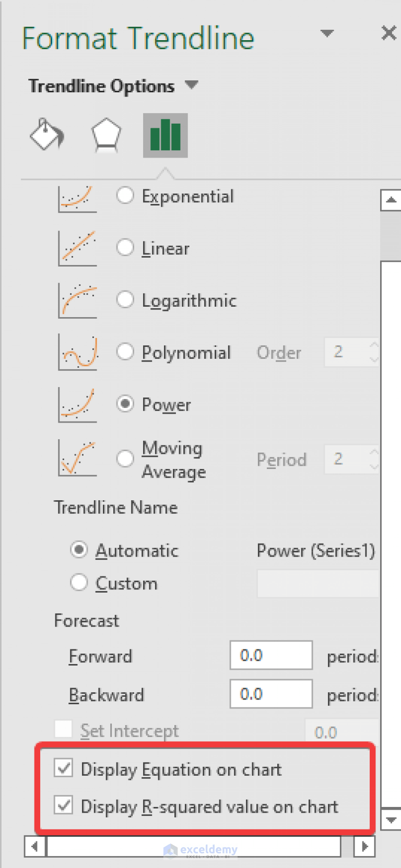Click the Trendline Options heading text
This screenshot has width=401, height=868.
coord(101,86)
